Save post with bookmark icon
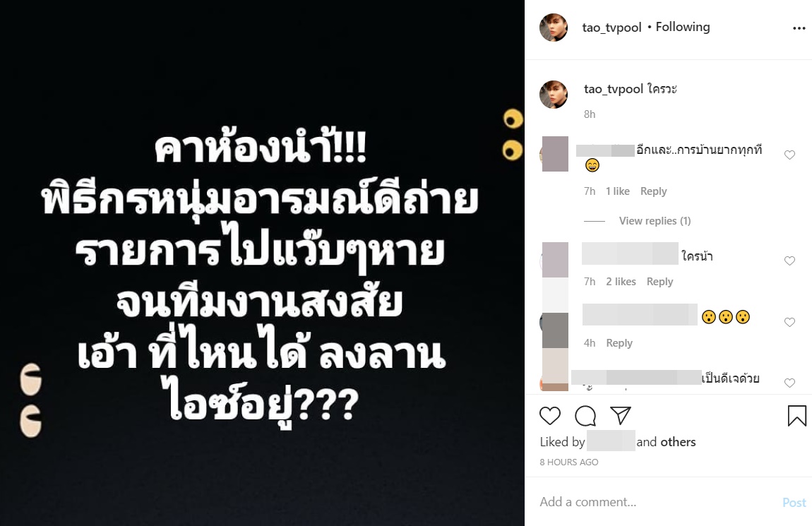Screen dimensions: 812x526 click(x=797, y=416)
